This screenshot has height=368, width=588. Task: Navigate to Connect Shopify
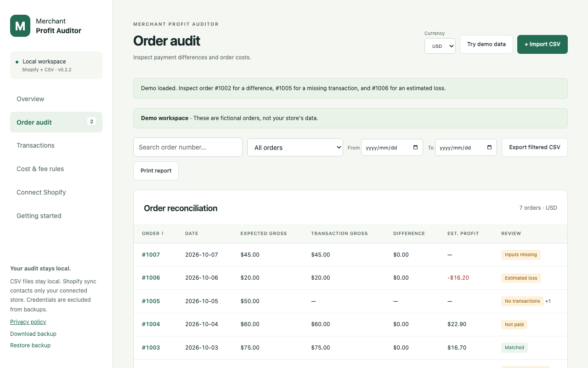(56, 192)
